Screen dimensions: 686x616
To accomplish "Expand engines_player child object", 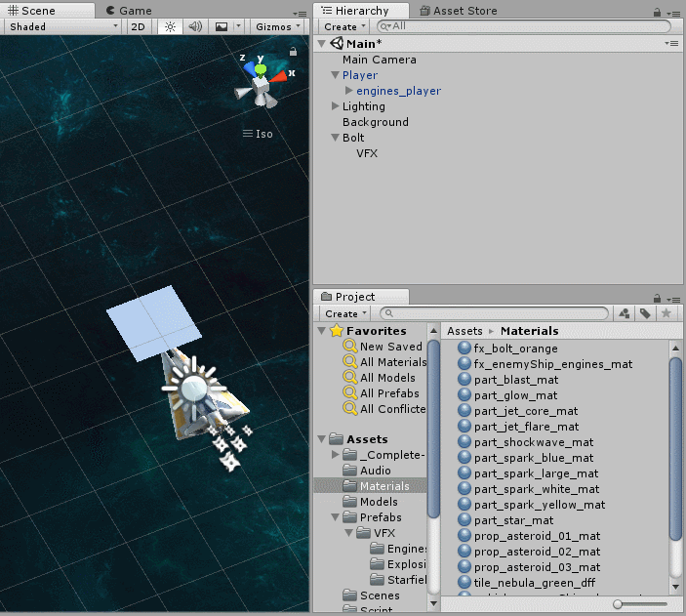I will click(348, 91).
